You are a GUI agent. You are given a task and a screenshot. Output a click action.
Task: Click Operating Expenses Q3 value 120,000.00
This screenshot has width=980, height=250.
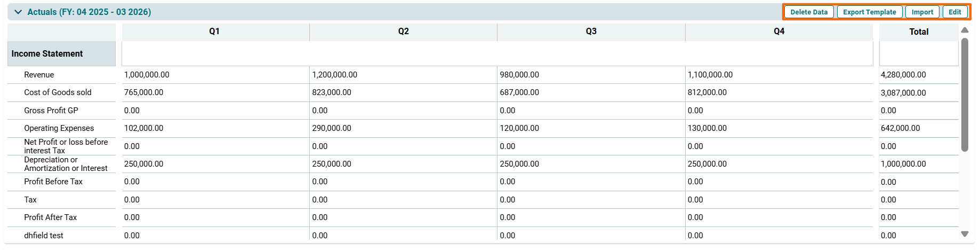pos(519,128)
